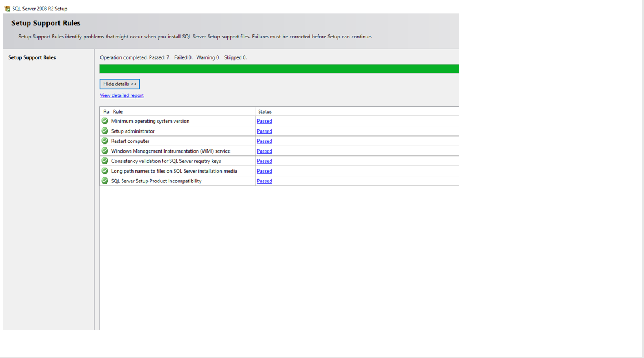Screen dimensions: 644x358
Task: Select Consistency validation for SQL Server registry keys
Action: (x=166, y=161)
